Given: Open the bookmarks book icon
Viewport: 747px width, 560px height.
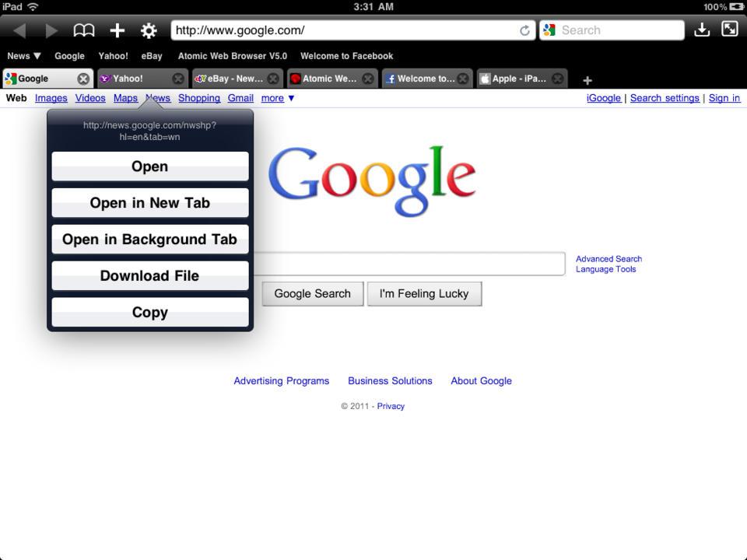Looking at the screenshot, I should [84, 30].
